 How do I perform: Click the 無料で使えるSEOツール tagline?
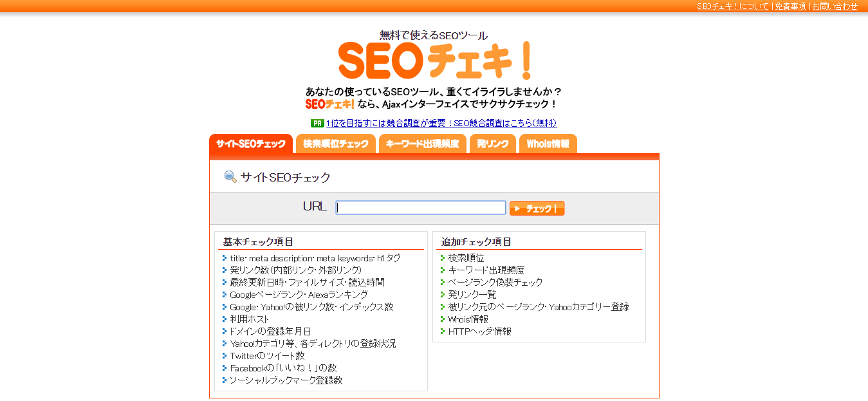(x=434, y=35)
